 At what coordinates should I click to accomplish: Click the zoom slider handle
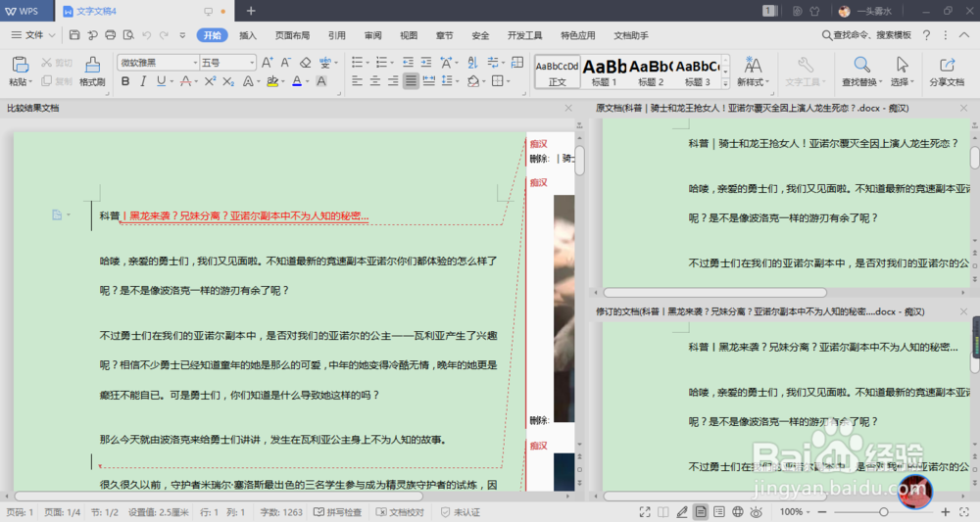[884, 512]
